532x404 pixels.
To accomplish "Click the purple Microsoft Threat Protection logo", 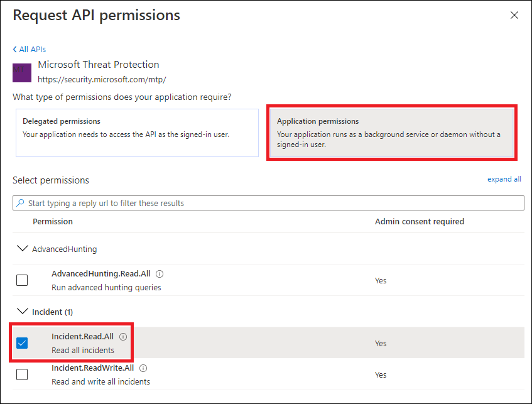I will point(22,73).
